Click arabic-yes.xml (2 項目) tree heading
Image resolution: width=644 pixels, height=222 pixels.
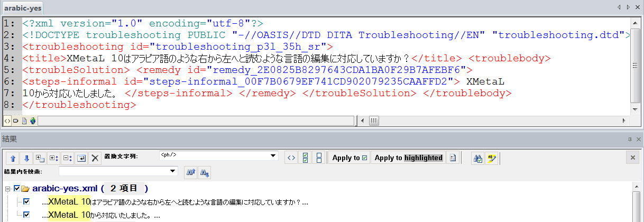tap(90, 188)
